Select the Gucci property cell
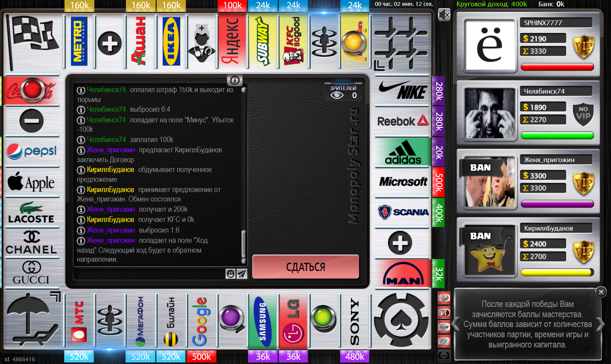This screenshot has height=364, width=611. tap(31, 272)
